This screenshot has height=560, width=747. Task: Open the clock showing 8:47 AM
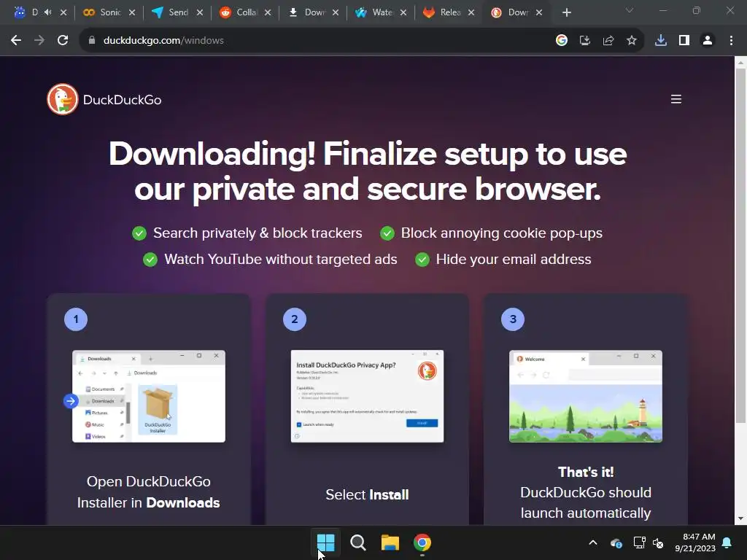pyautogui.click(x=695, y=542)
